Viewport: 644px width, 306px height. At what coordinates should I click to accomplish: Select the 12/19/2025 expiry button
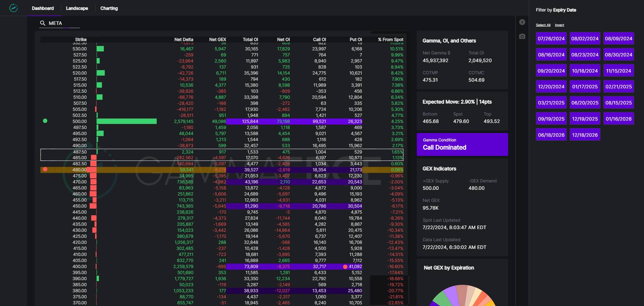585,119
